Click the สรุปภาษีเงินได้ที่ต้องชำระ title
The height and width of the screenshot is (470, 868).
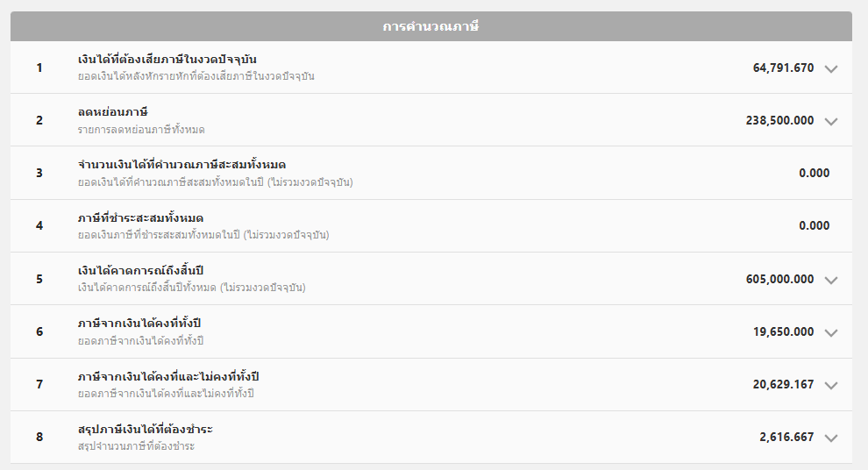coord(145,429)
